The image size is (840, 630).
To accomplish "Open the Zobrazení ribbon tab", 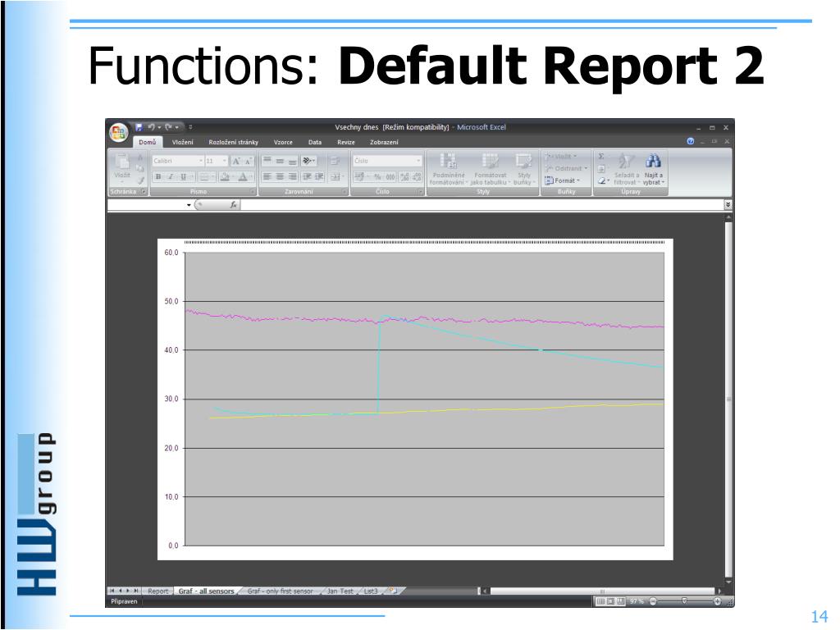I will coord(384,142).
